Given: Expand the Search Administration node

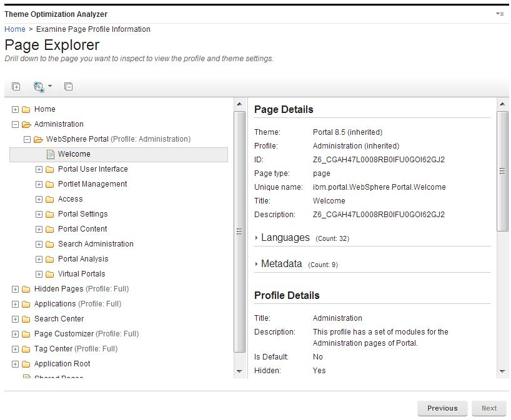Looking at the screenshot, I should point(39,244).
